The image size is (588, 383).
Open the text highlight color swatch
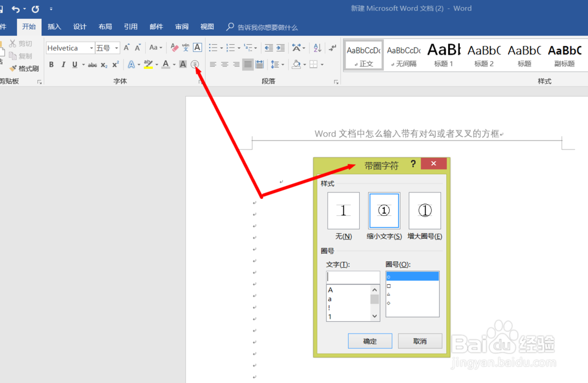click(148, 64)
